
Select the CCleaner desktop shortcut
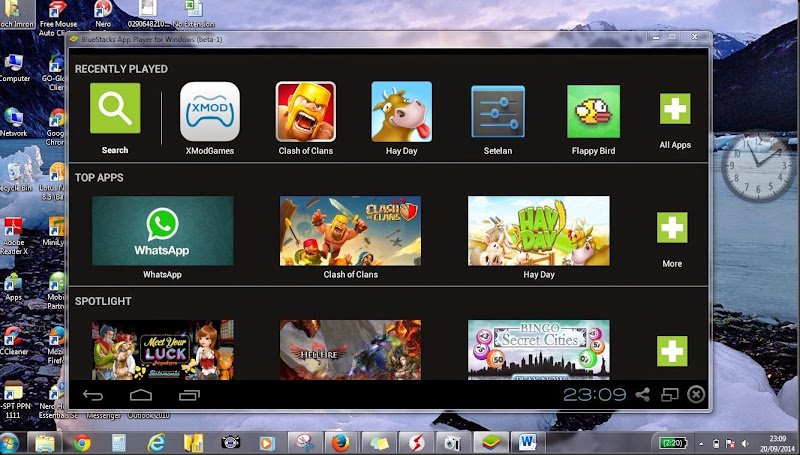click(14, 340)
